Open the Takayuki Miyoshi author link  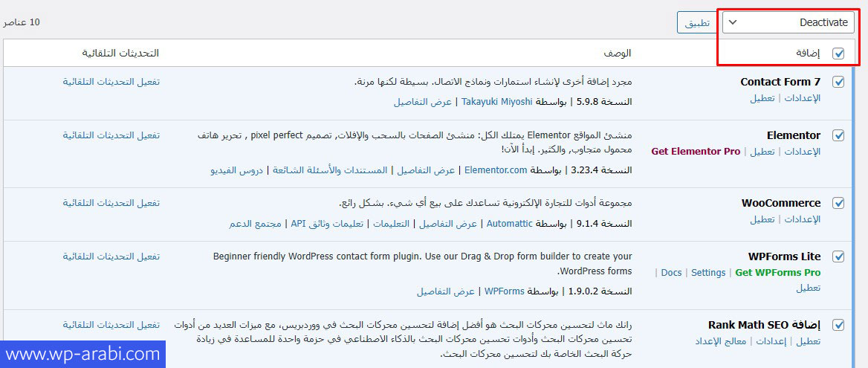(496, 102)
